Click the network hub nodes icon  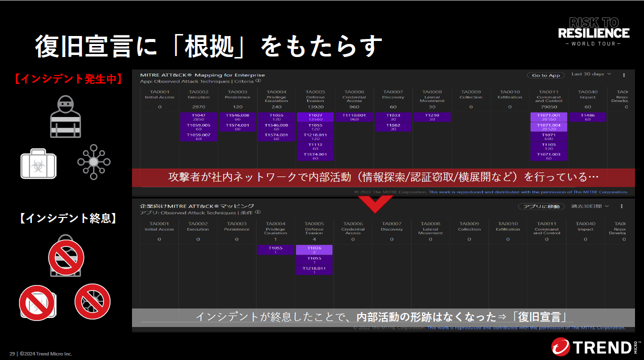[x=93, y=162]
